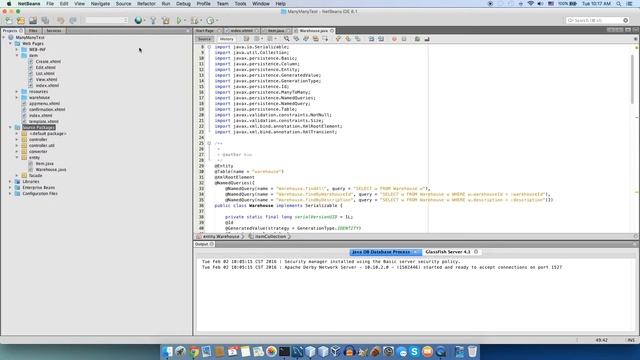Open the Navigate menu

coord(100,4)
